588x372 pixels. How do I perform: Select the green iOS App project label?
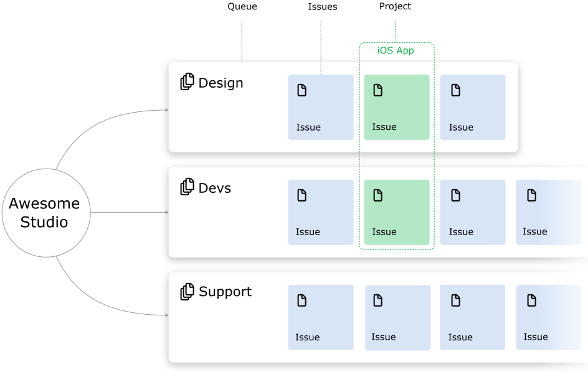coord(396,50)
